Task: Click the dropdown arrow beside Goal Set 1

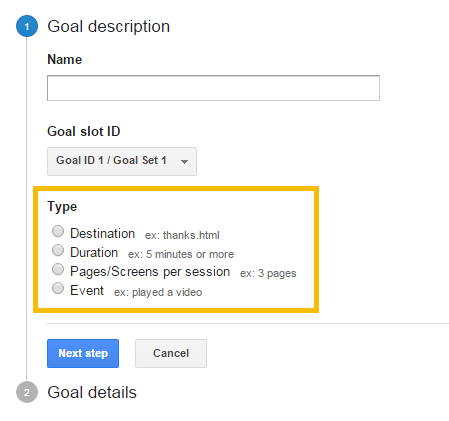Action: point(184,162)
